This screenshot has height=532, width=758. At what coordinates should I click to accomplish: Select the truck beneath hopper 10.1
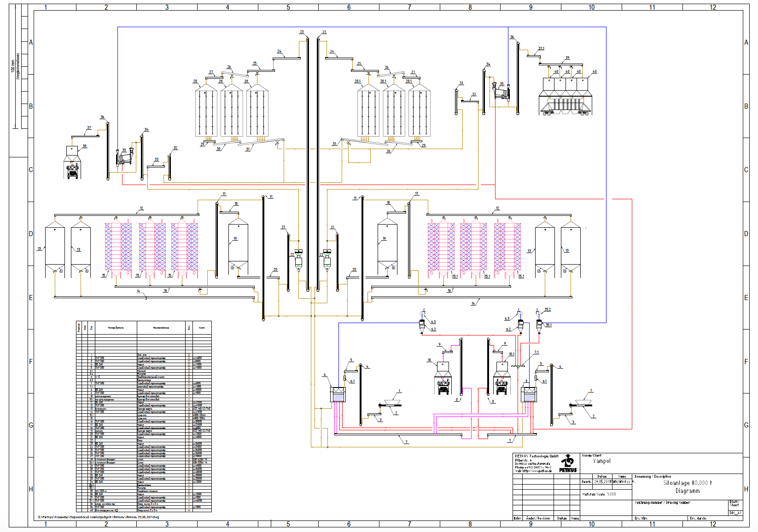pyautogui.click(x=501, y=387)
